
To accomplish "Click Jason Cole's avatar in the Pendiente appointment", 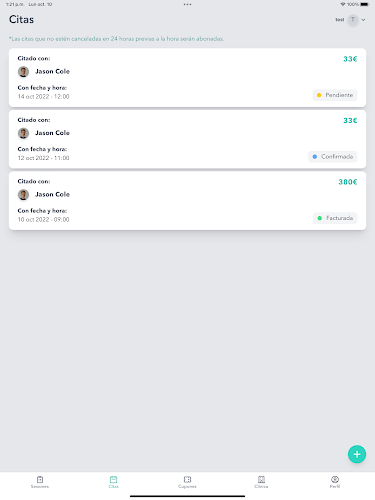I will point(23,72).
